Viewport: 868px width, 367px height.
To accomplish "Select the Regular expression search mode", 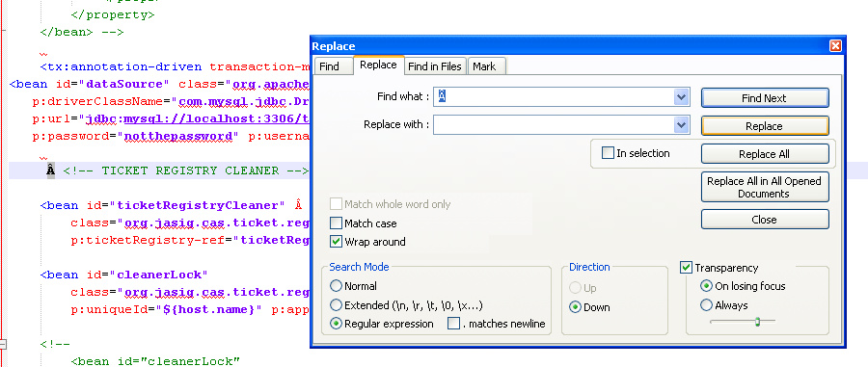I will click(336, 324).
